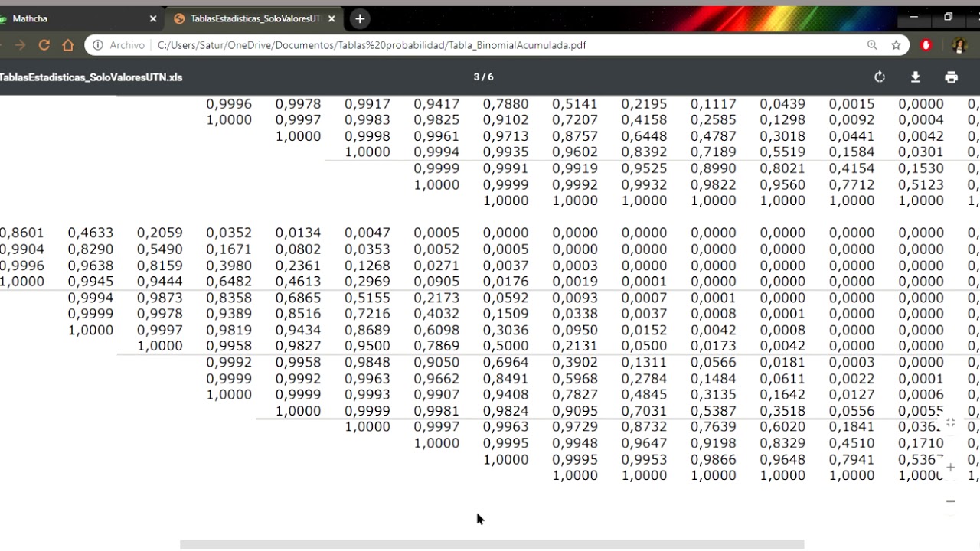Image resolution: width=980 pixels, height=551 pixels.
Task: Select table value 0,2173
Action: pos(436,298)
